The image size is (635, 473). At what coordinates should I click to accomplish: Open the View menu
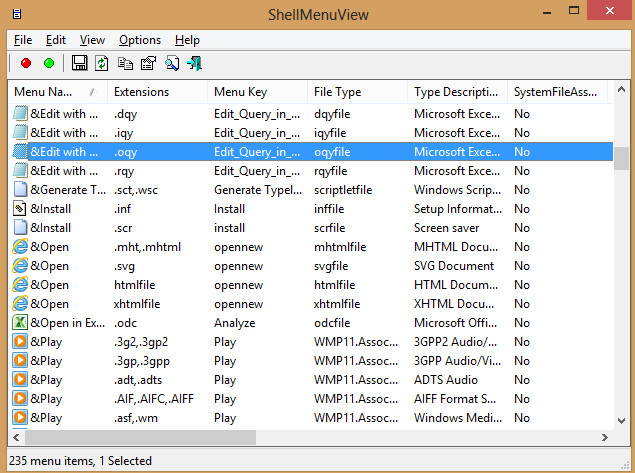pos(92,40)
